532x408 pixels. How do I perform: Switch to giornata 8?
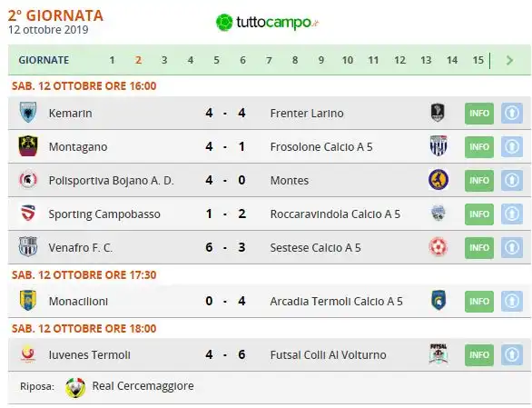point(295,60)
